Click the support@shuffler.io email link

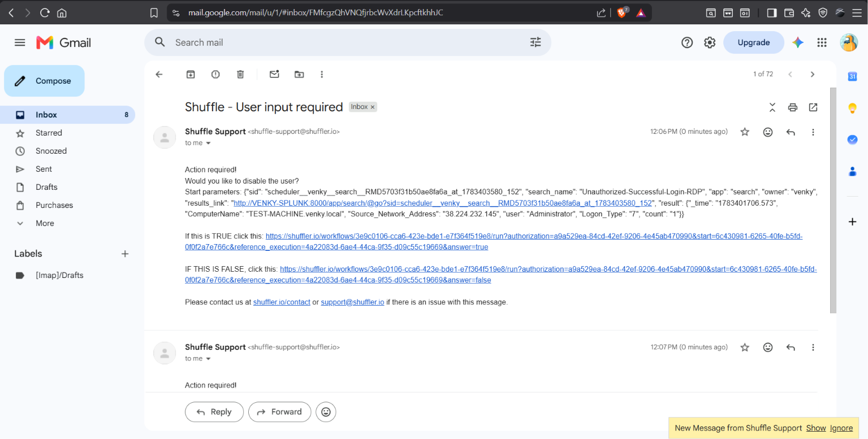pos(352,302)
